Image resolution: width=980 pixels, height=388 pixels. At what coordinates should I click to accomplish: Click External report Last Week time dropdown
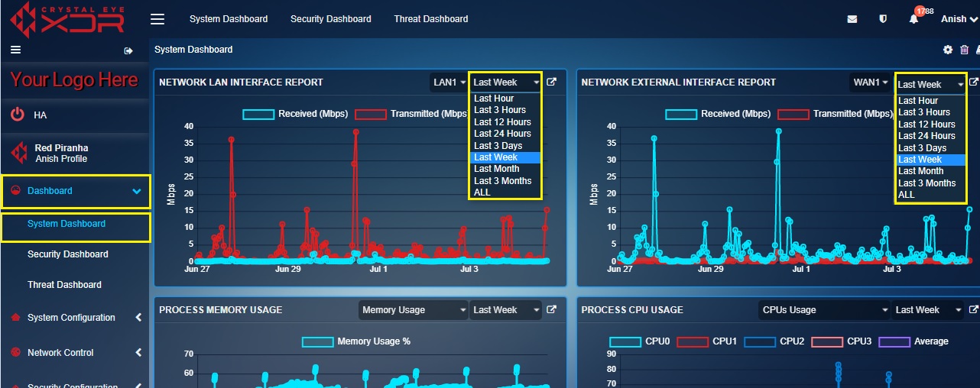tap(930, 84)
